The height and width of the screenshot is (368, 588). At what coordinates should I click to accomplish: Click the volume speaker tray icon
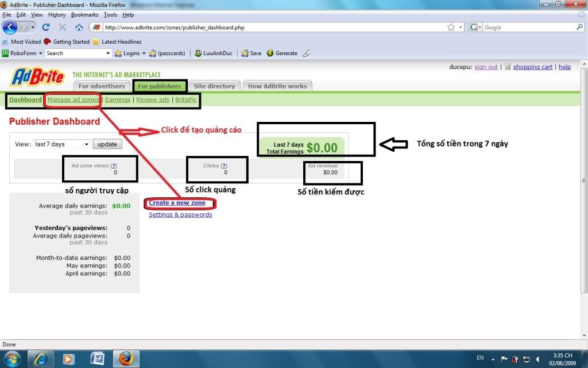coord(537,359)
